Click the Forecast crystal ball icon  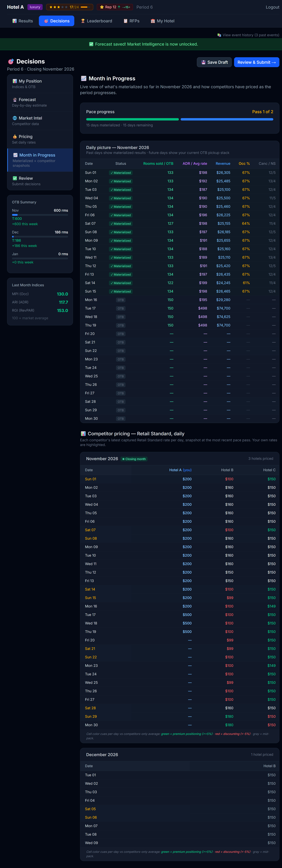pyautogui.click(x=15, y=100)
